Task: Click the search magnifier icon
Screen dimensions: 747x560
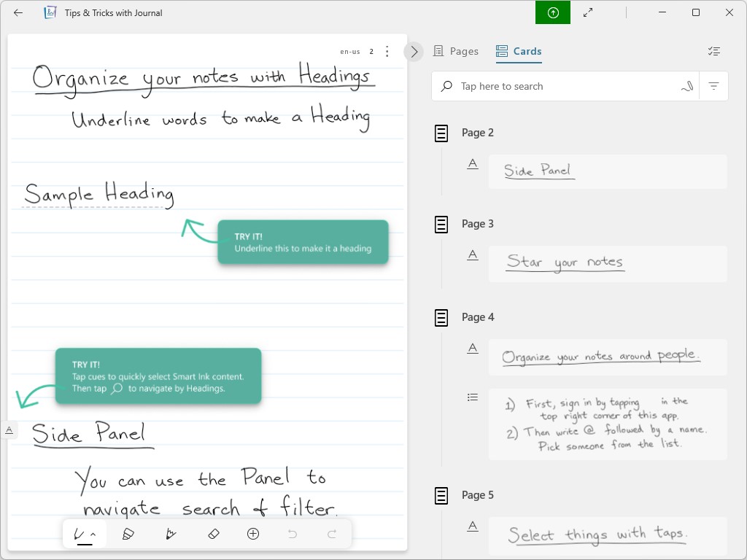Action: [446, 86]
